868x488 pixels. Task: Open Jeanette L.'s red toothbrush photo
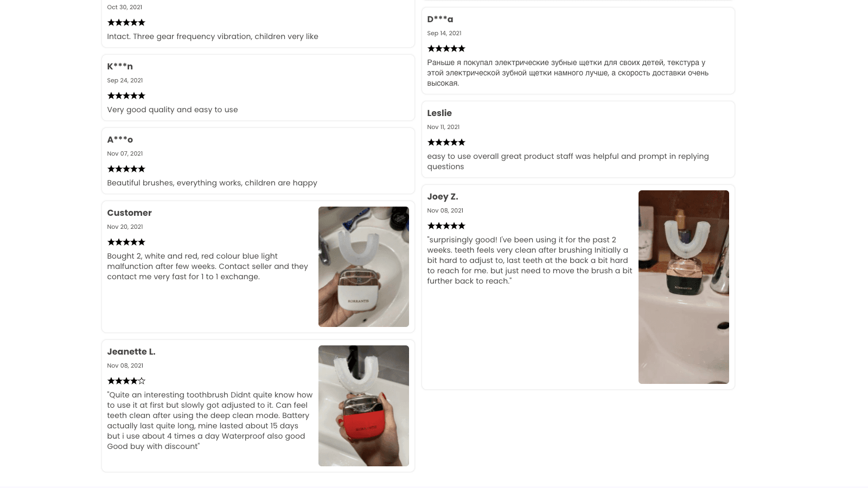click(x=363, y=406)
